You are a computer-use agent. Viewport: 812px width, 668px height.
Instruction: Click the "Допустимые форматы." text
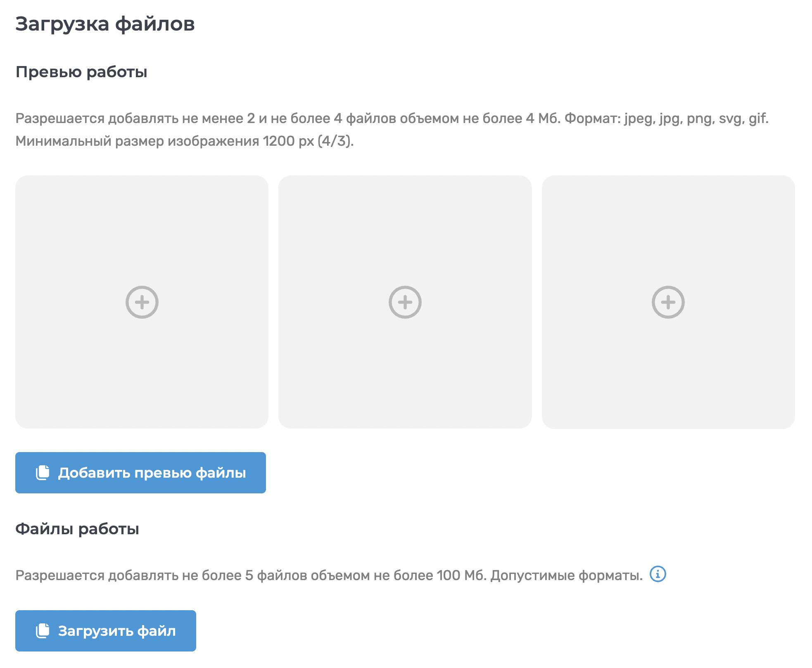[x=566, y=575]
